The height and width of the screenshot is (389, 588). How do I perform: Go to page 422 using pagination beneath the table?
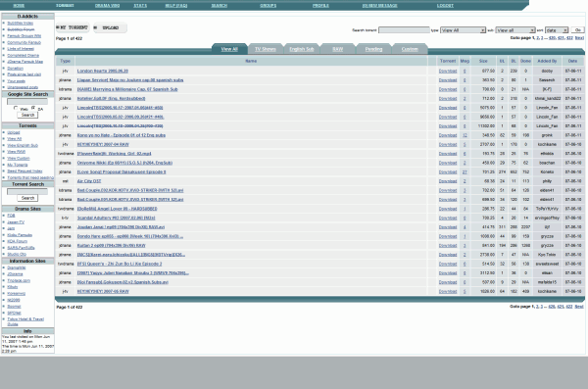click(x=569, y=307)
